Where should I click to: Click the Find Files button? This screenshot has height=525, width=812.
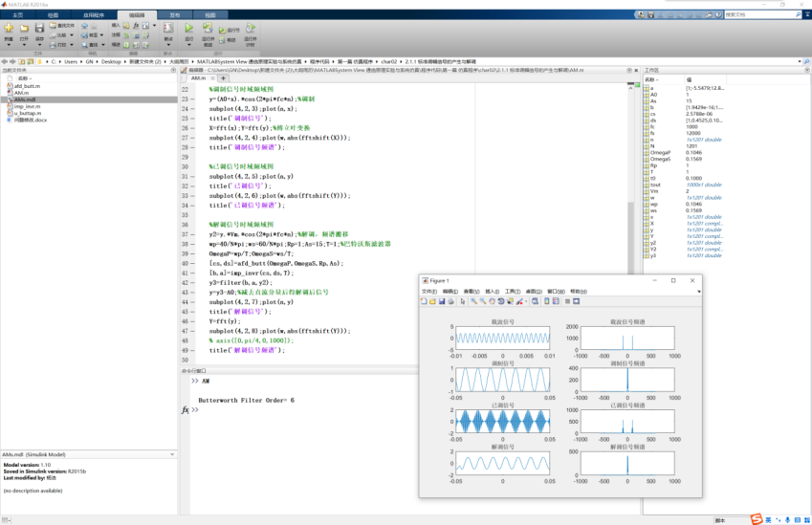tap(61, 26)
